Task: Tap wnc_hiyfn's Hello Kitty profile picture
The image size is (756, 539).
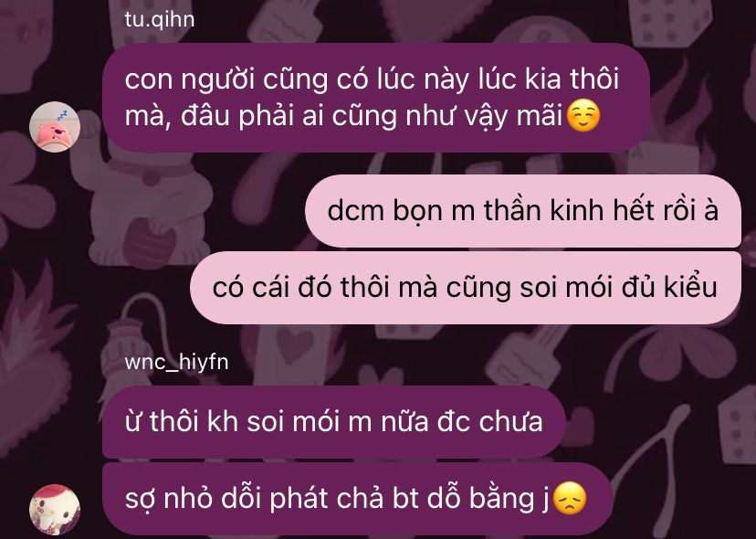Action: [x=55, y=510]
